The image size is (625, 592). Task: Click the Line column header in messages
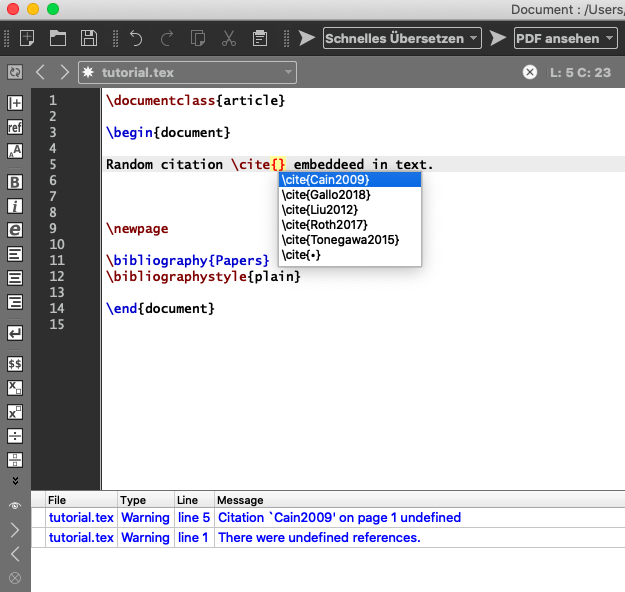click(195, 500)
